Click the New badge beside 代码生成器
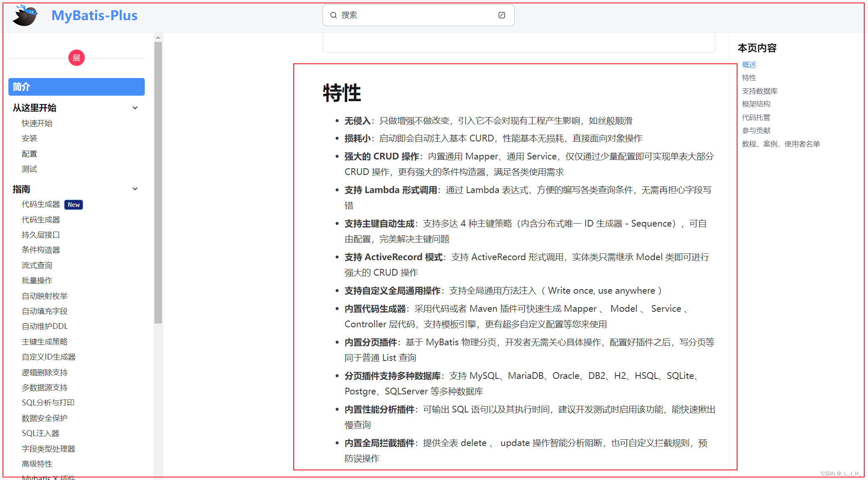868x480 pixels. [x=74, y=205]
